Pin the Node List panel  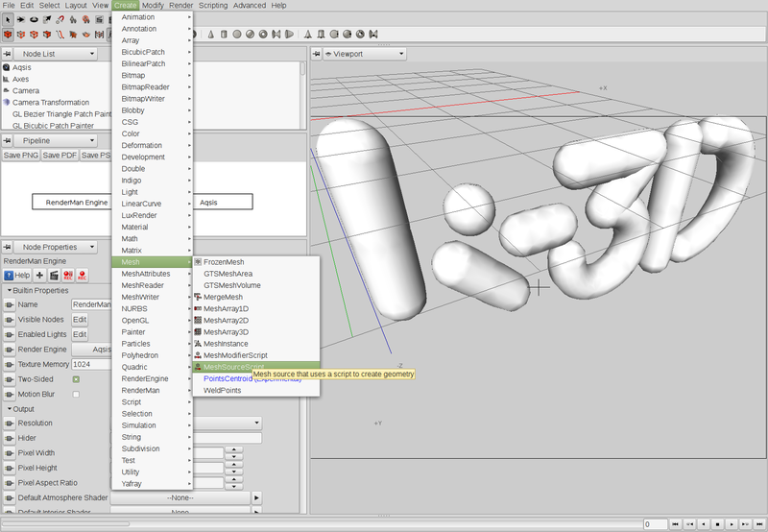pyautogui.click(x=8, y=55)
